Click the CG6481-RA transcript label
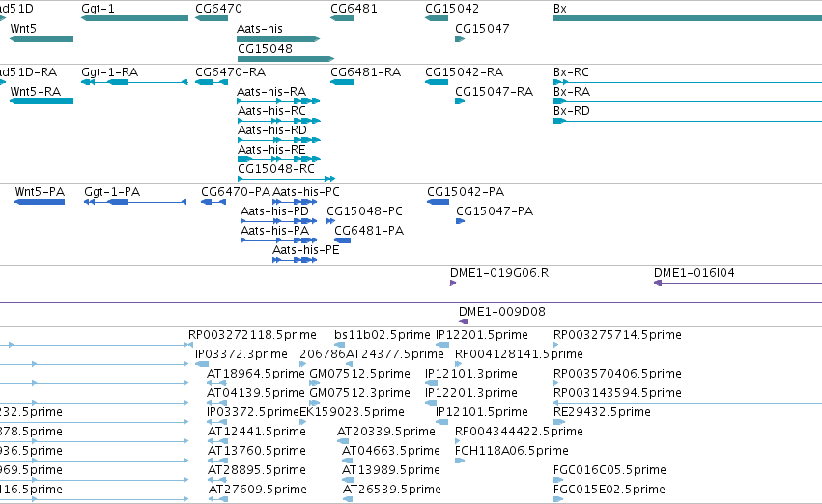This screenshot has height=504, width=822. [365, 72]
